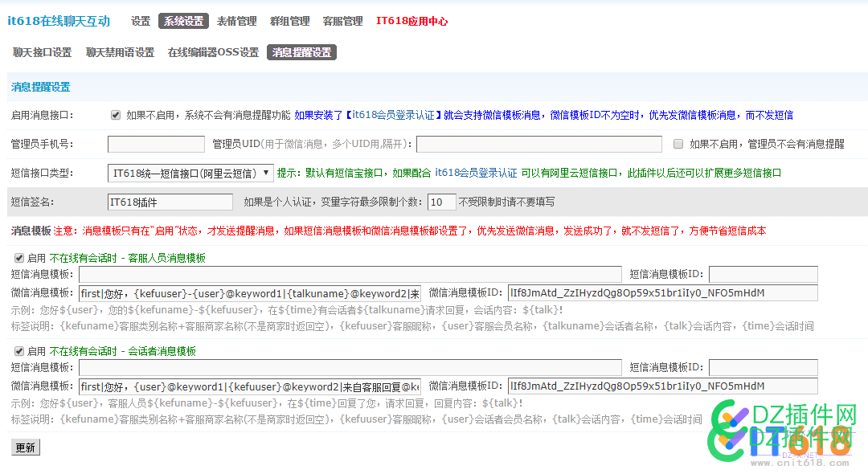Click the 管理员手机号 input field

coord(156,144)
